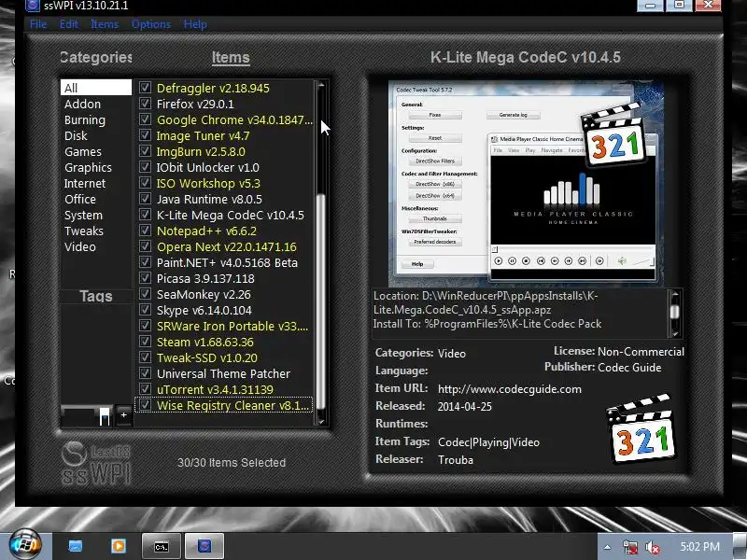Screen dimensions: 747x560
Task: Click the uTorrent v3.4.1.31139 item text
Action: pos(215,389)
